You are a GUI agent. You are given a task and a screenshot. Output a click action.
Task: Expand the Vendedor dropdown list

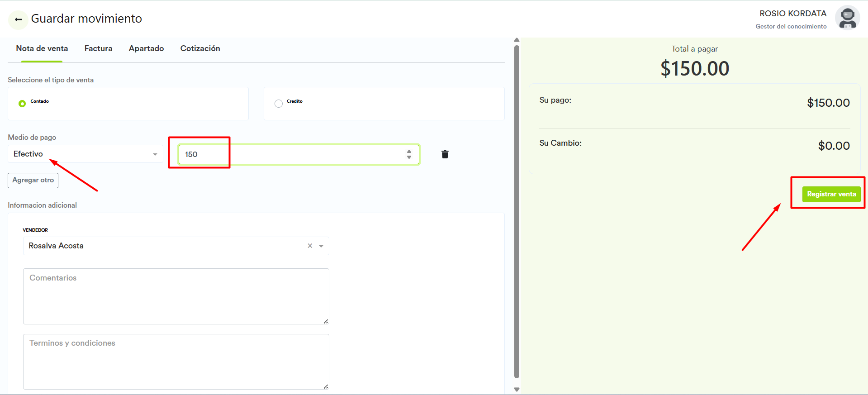click(x=321, y=246)
